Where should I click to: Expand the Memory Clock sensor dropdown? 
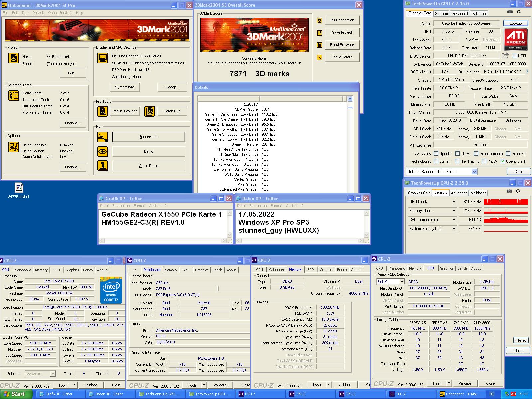[x=453, y=211]
